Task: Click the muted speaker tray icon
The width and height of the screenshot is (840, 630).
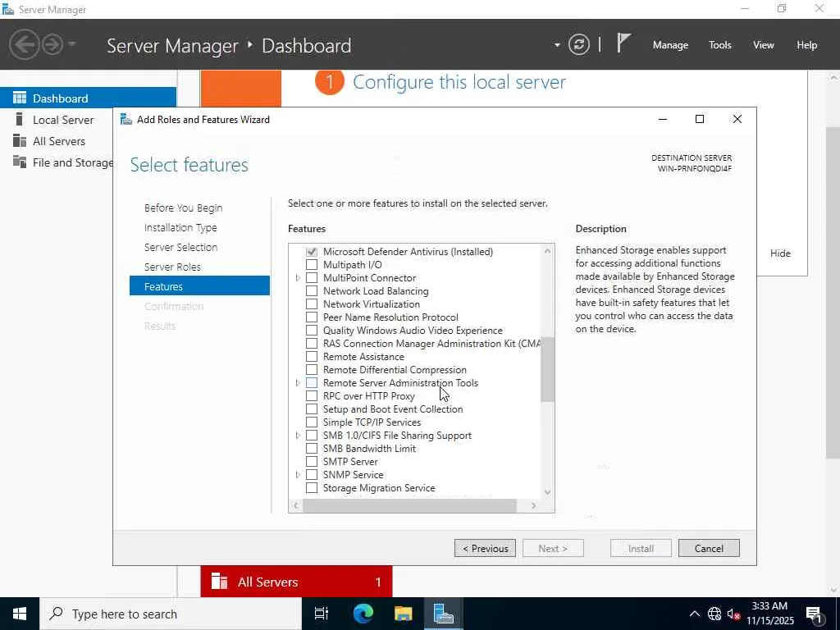Action: (x=733, y=614)
